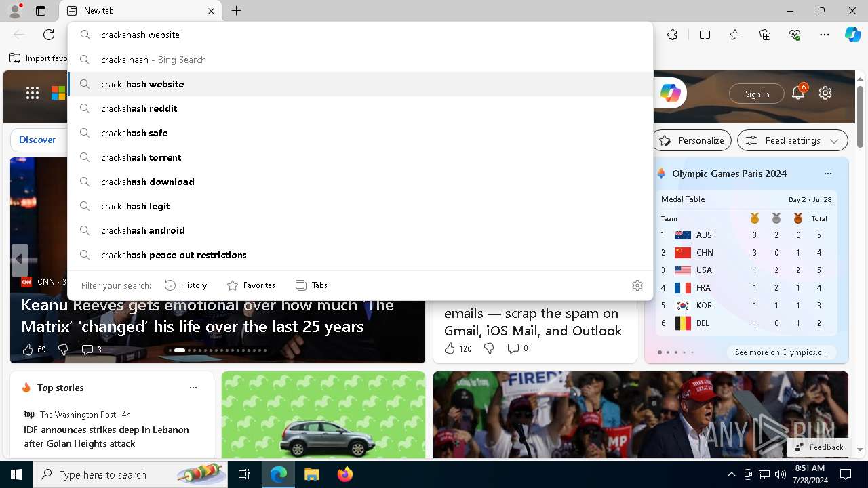Open Browser essentials heart icon
The width and height of the screenshot is (868, 488).
[795, 35]
